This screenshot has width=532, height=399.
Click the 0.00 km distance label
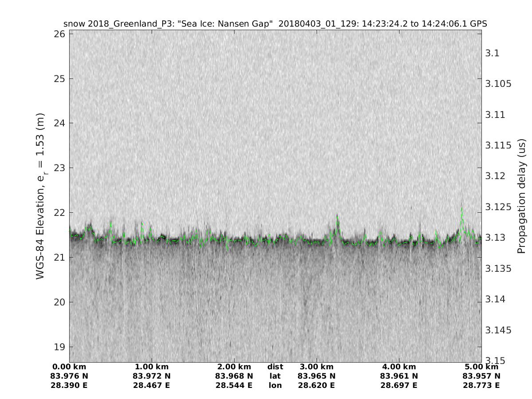click(69, 367)
